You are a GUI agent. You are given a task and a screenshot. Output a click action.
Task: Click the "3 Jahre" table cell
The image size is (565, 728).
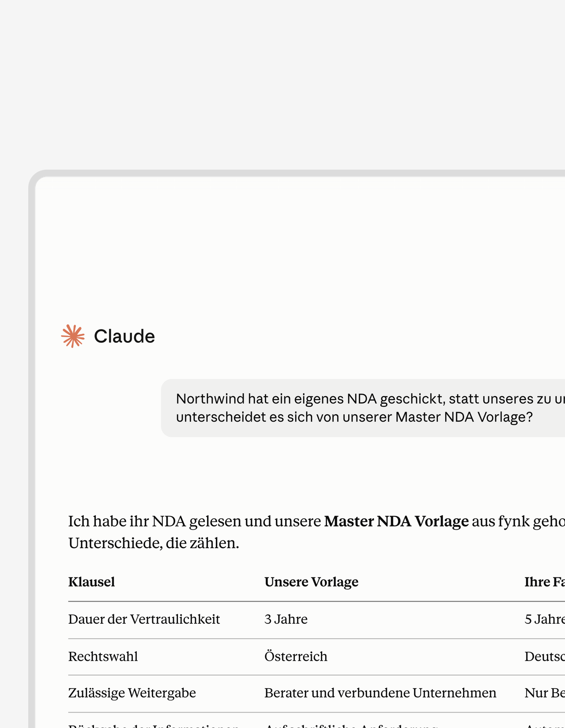[286, 619]
